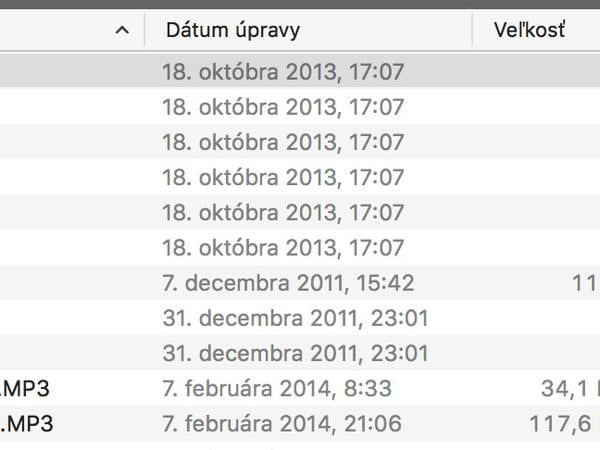600x450 pixels.
Task: Click the date 7. februára 2014, 21:06
Action: 281,424
